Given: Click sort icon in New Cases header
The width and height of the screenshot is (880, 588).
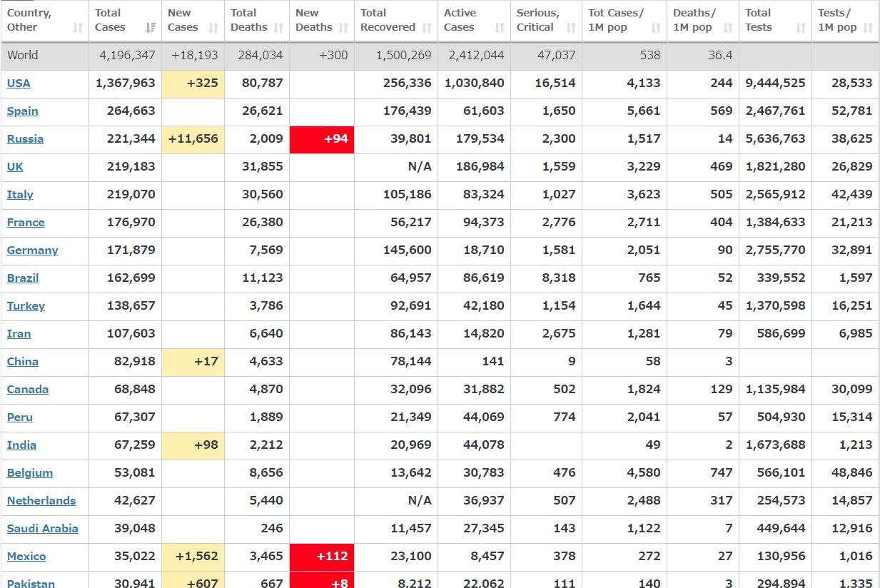Looking at the screenshot, I should (x=213, y=28).
